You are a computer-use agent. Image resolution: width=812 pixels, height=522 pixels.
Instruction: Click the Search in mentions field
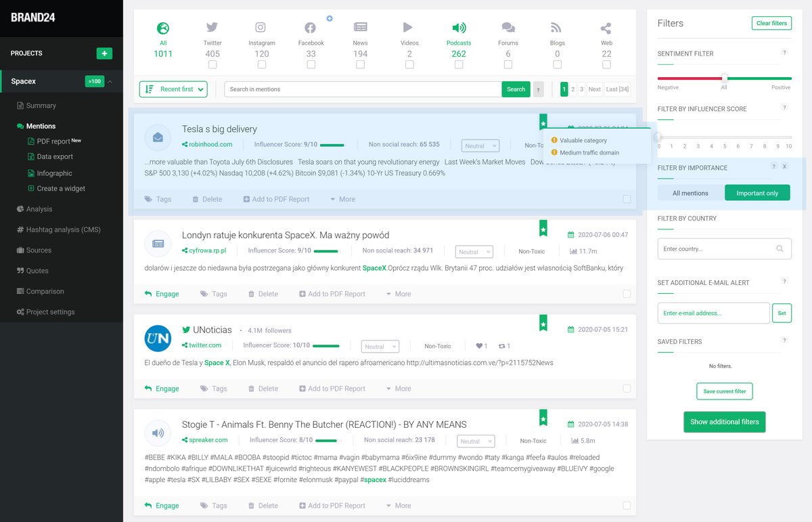pyautogui.click(x=363, y=89)
